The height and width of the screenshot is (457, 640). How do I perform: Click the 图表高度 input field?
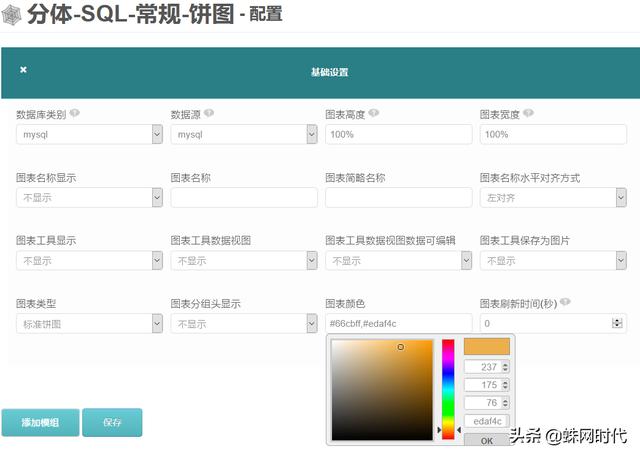pos(399,134)
